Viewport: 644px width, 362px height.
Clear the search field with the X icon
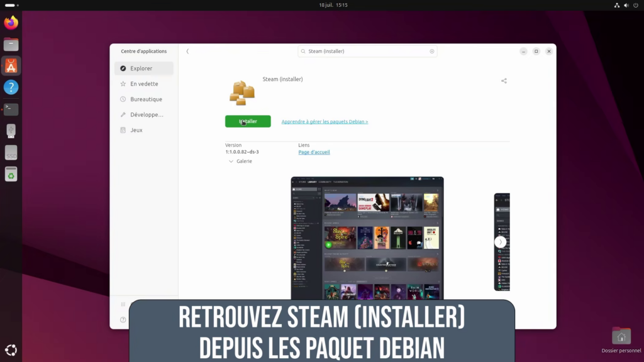tap(432, 52)
